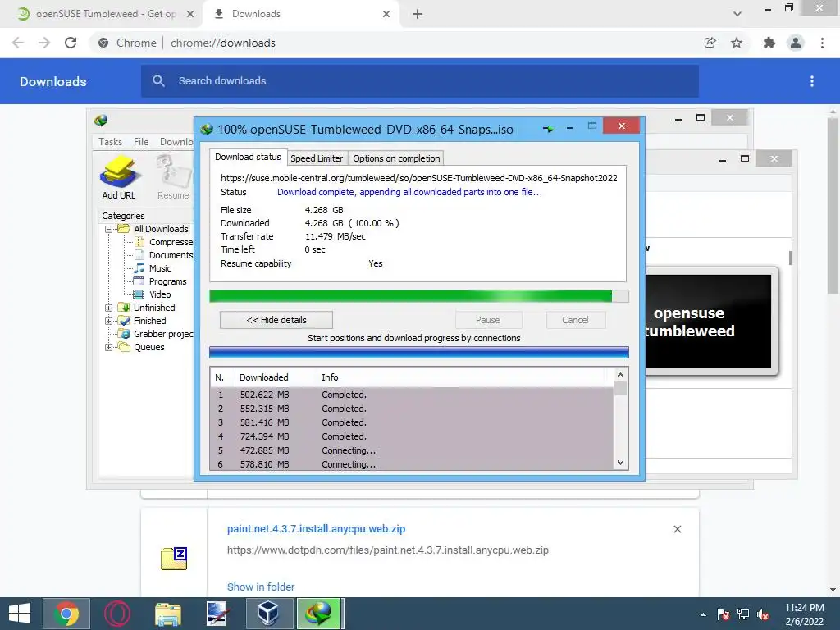Expand the Queues category node
This screenshot has height=630, width=840.
109,347
